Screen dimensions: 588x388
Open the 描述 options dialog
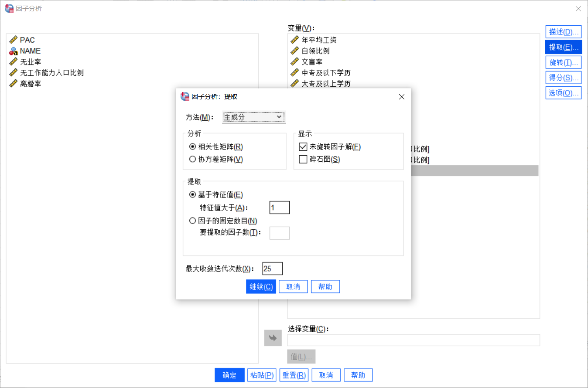(563, 31)
